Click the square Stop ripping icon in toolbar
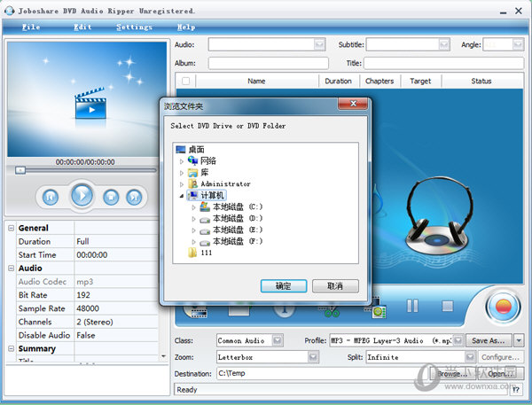This screenshot has height=405, width=532. click(448, 306)
